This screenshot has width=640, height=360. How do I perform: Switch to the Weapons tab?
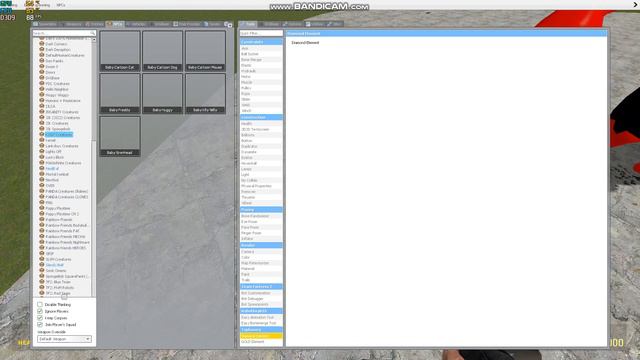[x=71, y=24]
